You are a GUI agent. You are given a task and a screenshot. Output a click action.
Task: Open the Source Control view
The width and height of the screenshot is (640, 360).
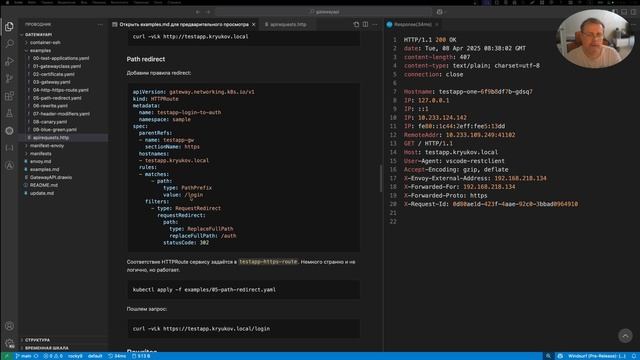coord(9,78)
